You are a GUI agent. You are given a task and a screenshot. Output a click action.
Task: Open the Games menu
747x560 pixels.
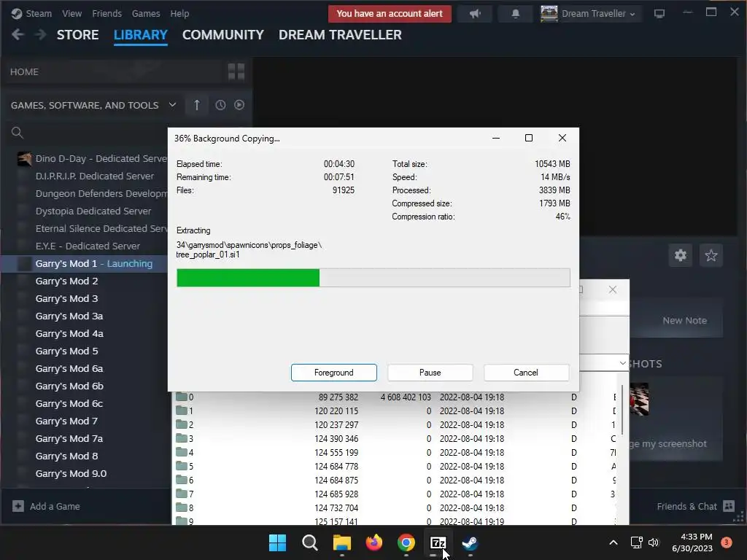click(x=146, y=13)
